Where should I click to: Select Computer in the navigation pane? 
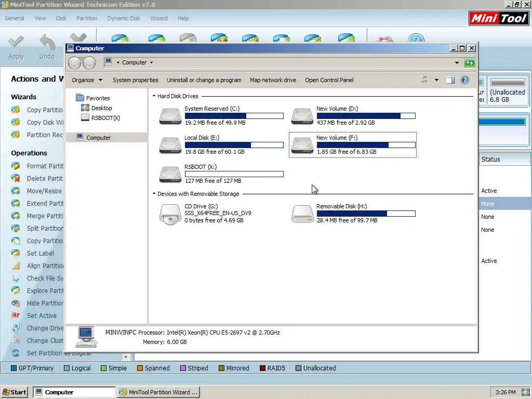107,137
